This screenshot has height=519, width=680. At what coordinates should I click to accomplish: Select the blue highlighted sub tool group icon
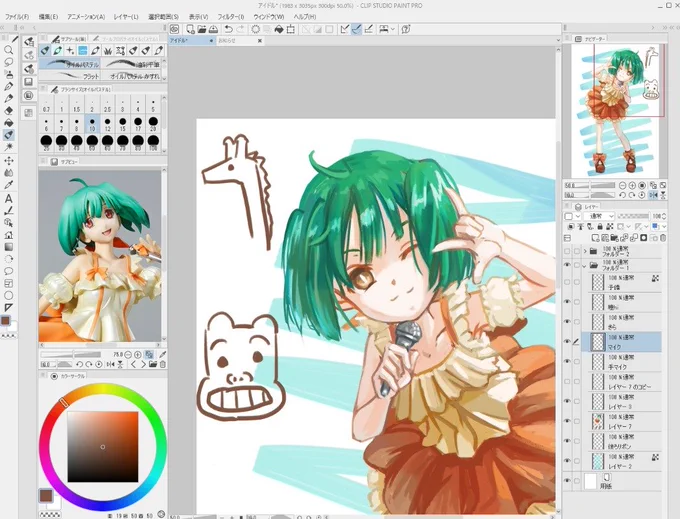point(83,51)
